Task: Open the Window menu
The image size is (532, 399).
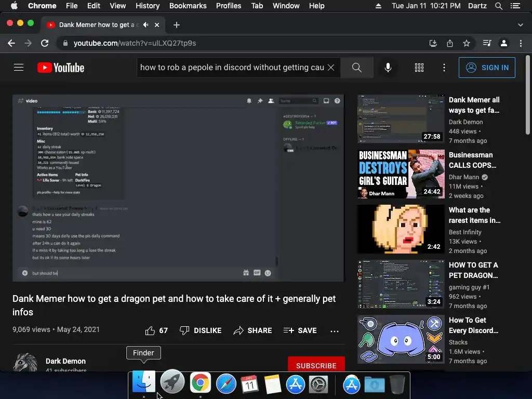Action: click(x=286, y=6)
